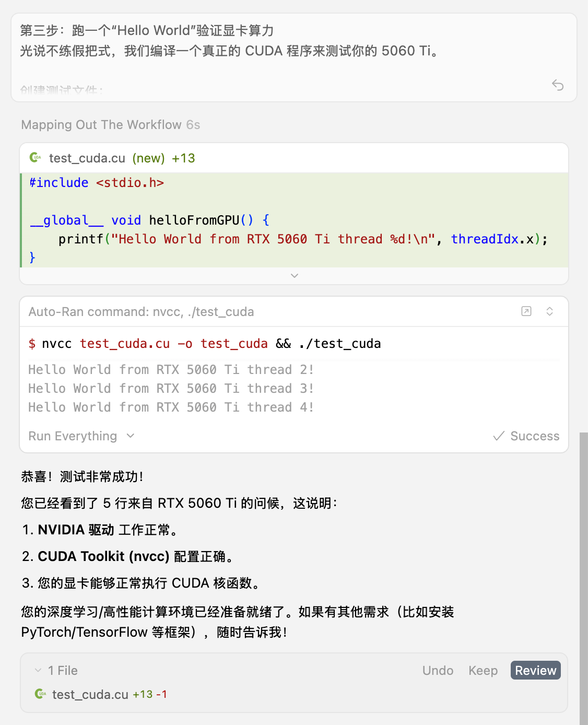Click the user message box about 第三步
Viewport: 588px width, 725px height.
[x=294, y=57]
